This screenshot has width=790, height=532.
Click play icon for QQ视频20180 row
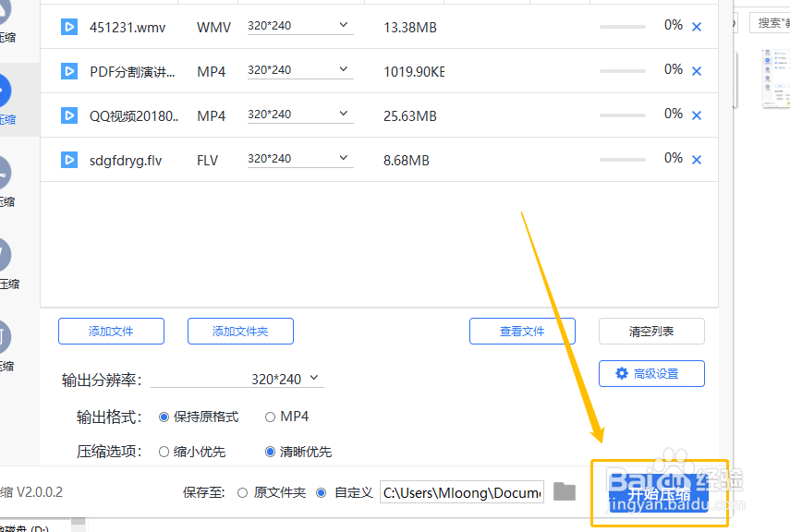tap(69, 115)
